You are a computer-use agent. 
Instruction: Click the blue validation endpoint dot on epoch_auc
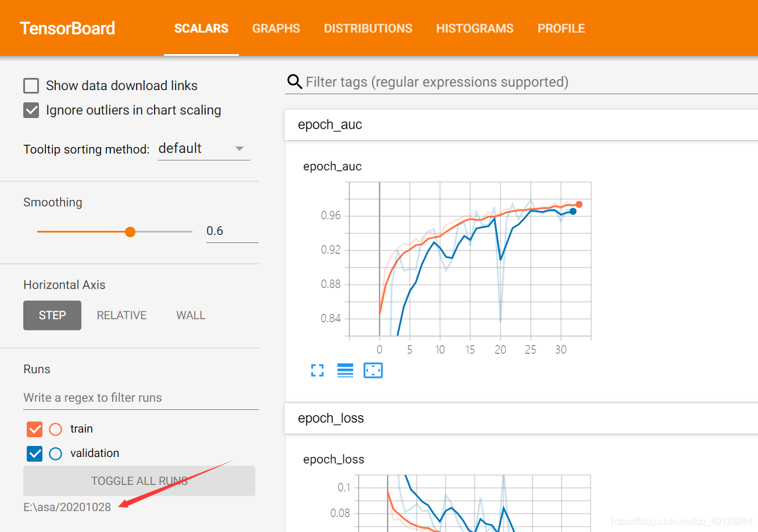pyautogui.click(x=573, y=211)
